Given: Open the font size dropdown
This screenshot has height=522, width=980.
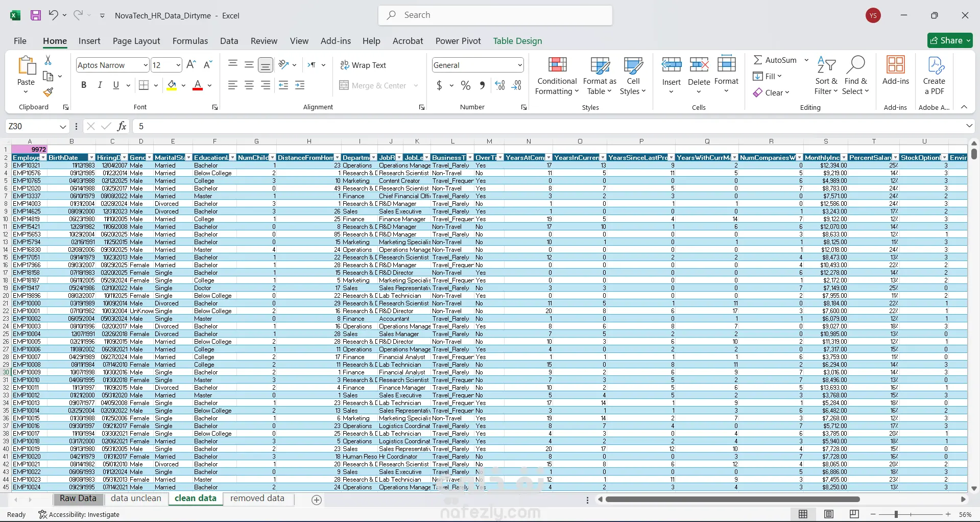Looking at the screenshot, I should click(x=178, y=65).
